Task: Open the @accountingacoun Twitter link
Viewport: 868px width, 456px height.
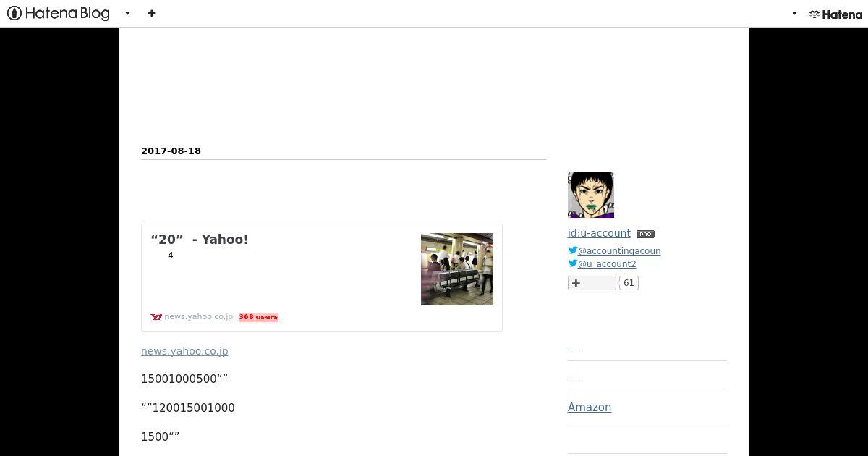Action: coord(619,251)
